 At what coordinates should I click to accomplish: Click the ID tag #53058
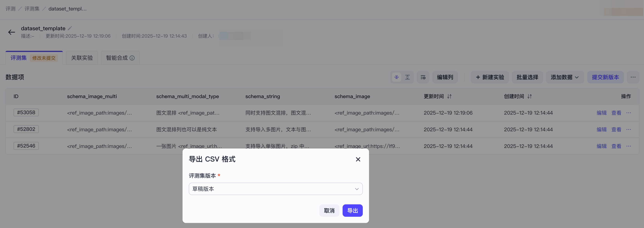[26, 112]
